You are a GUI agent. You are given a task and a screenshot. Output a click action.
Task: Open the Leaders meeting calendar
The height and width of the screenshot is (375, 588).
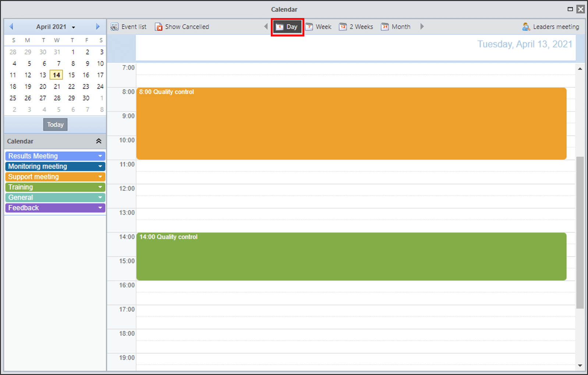550,27
